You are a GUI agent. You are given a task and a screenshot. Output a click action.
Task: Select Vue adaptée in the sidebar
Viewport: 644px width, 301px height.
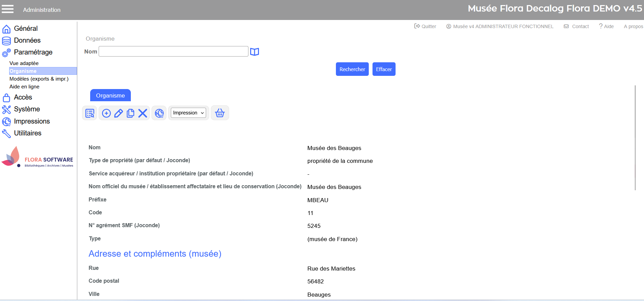point(24,63)
